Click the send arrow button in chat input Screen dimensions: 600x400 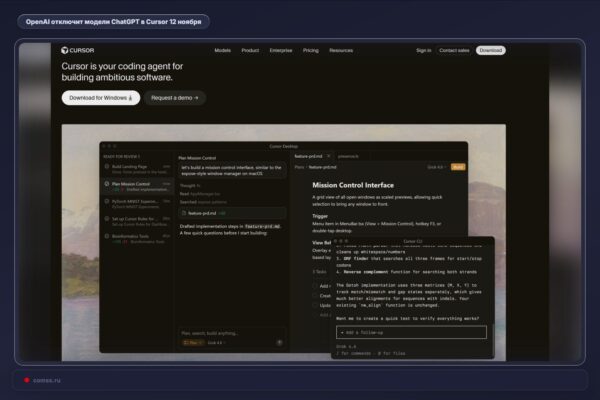click(279, 343)
